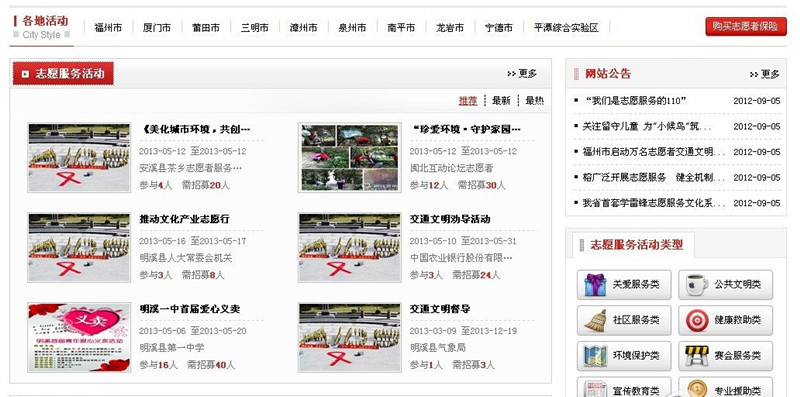Viewport: 800px width, 397px height.
Task: Switch activity list to 最热
Action: [535, 101]
